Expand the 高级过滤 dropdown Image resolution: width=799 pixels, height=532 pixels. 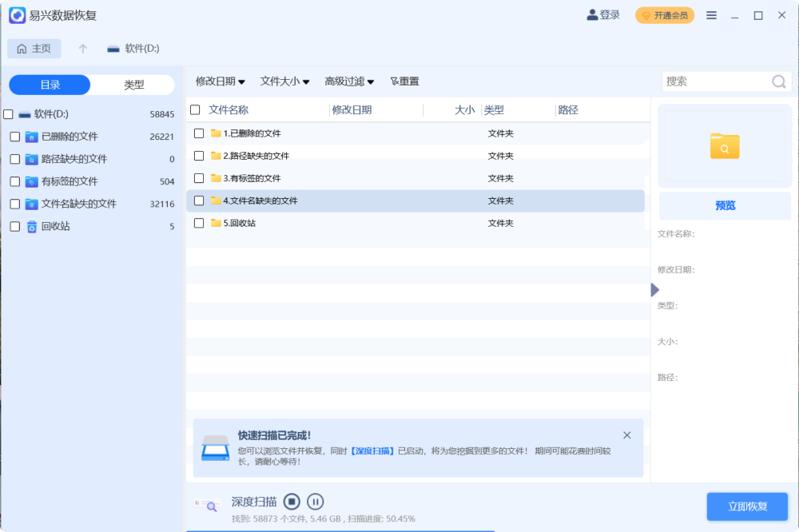point(349,81)
